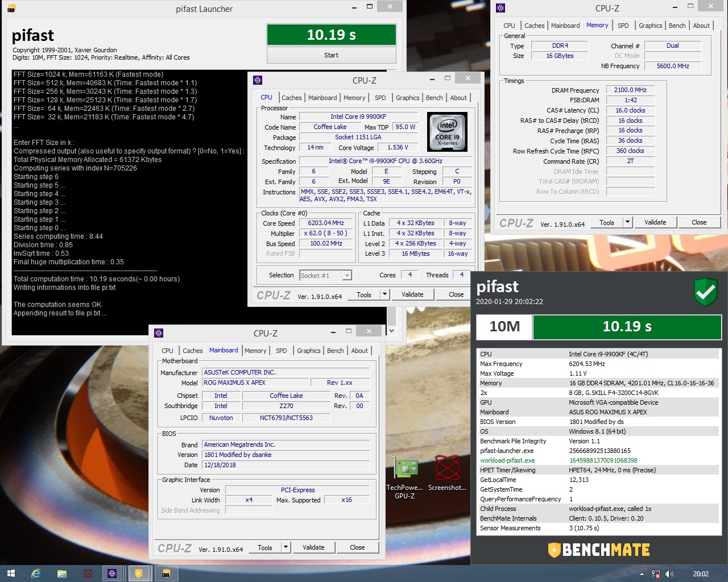
Task: Open the Windows Start button
Action: point(11,573)
